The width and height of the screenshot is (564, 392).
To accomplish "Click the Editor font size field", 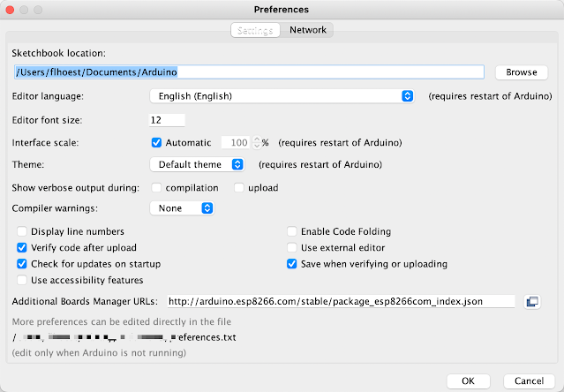I will click(167, 119).
